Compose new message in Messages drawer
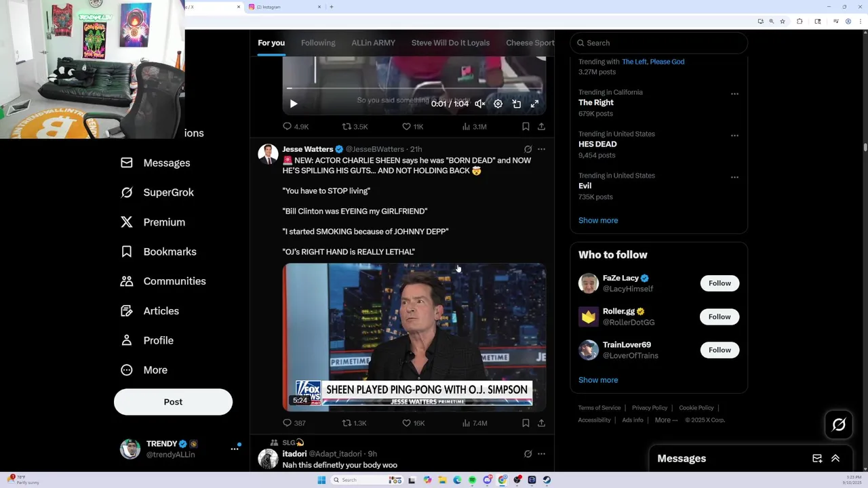 (x=817, y=459)
